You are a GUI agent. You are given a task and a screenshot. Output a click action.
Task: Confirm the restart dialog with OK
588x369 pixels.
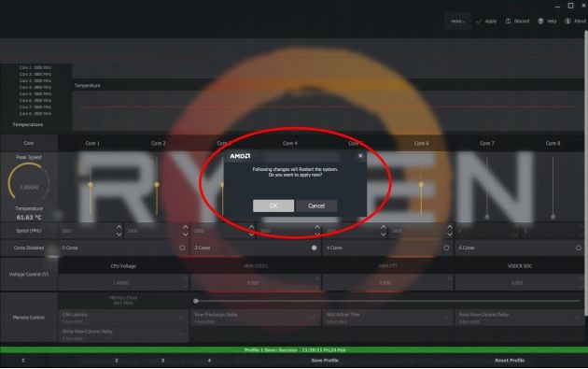(273, 206)
